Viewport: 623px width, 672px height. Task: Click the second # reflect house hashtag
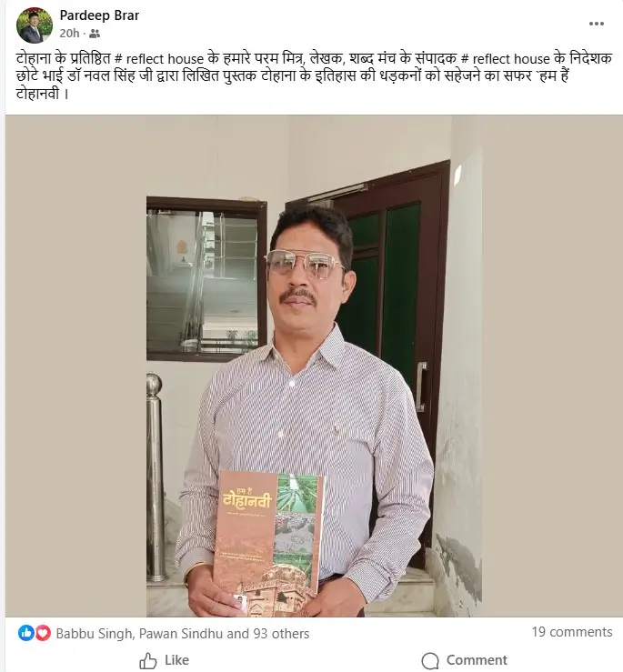coord(505,59)
